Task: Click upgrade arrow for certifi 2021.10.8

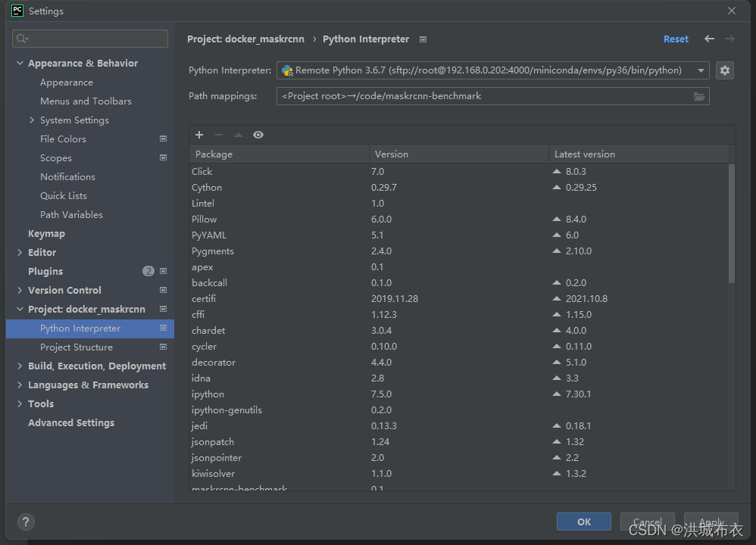Action: tap(557, 299)
